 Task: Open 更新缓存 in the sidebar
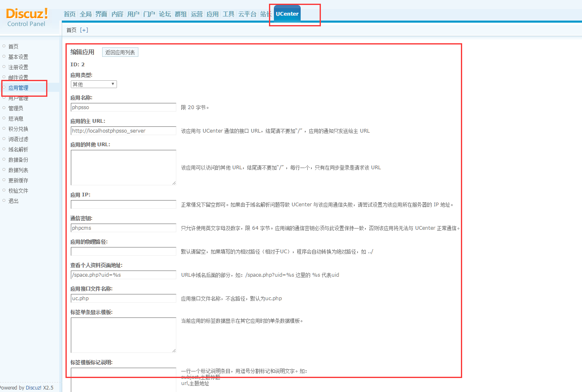pos(18,180)
